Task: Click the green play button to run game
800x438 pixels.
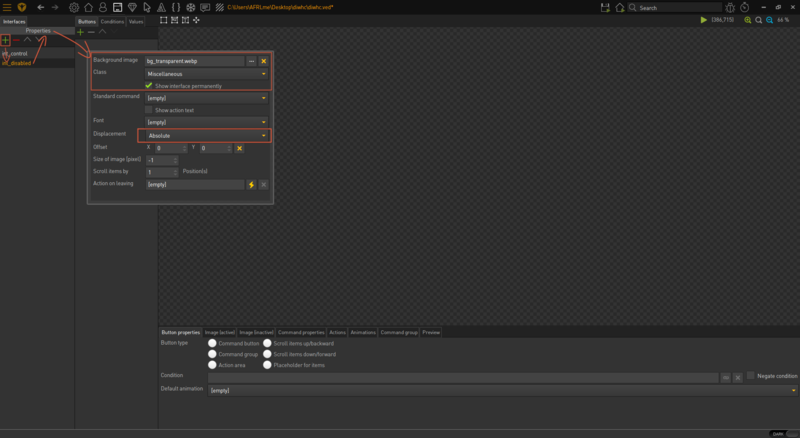Action: [704, 20]
